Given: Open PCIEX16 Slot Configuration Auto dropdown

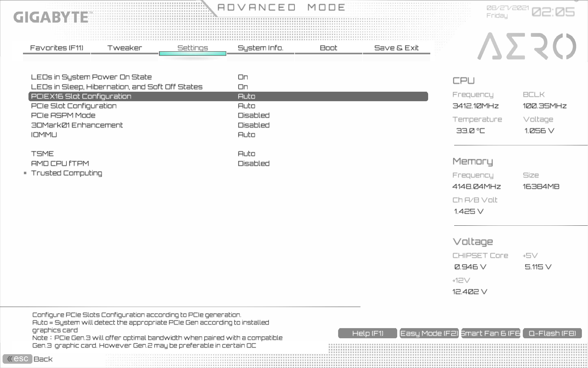Looking at the screenshot, I should [x=247, y=96].
